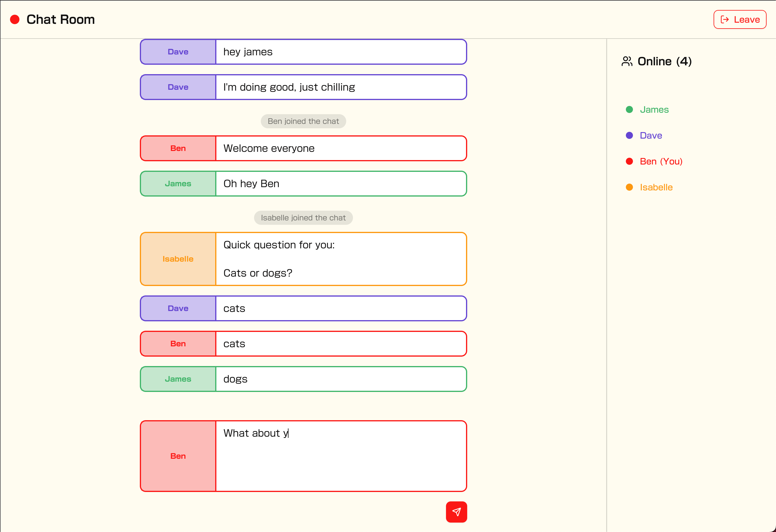Click Dave's purple status dot

[629, 135]
